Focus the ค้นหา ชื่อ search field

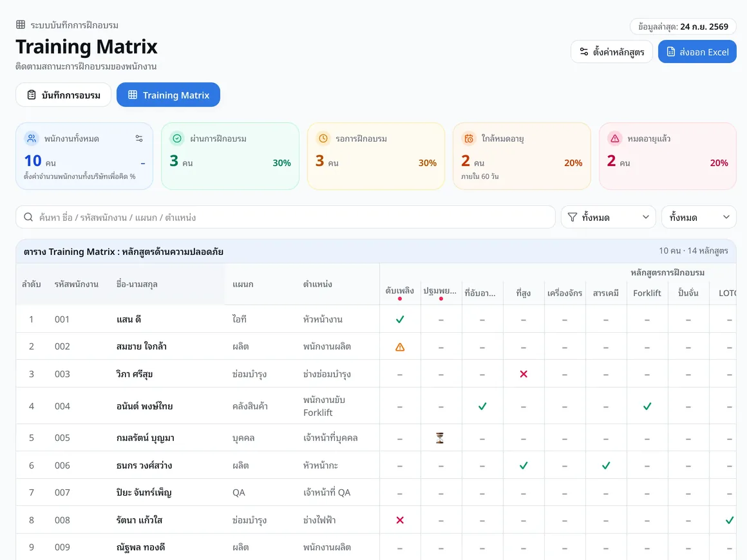click(285, 217)
